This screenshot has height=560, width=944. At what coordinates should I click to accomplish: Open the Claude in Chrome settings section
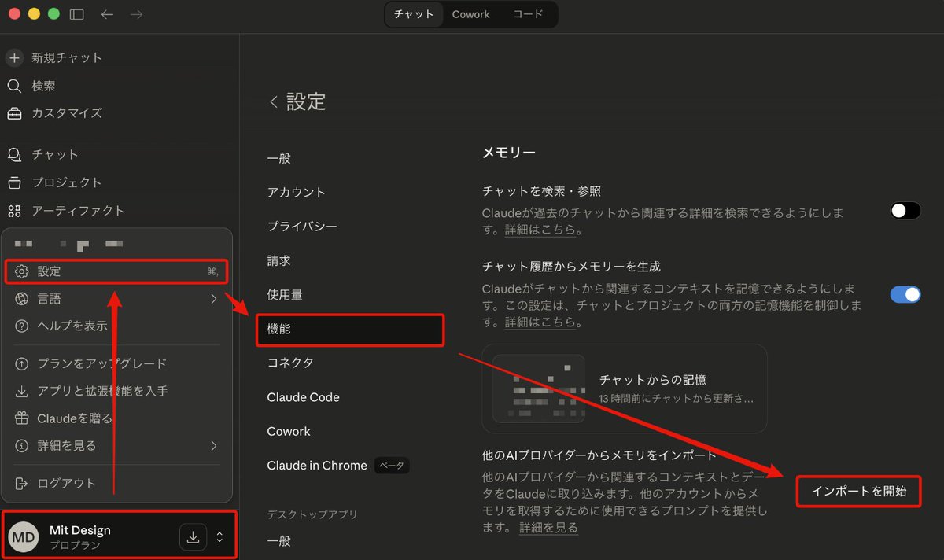pos(317,466)
